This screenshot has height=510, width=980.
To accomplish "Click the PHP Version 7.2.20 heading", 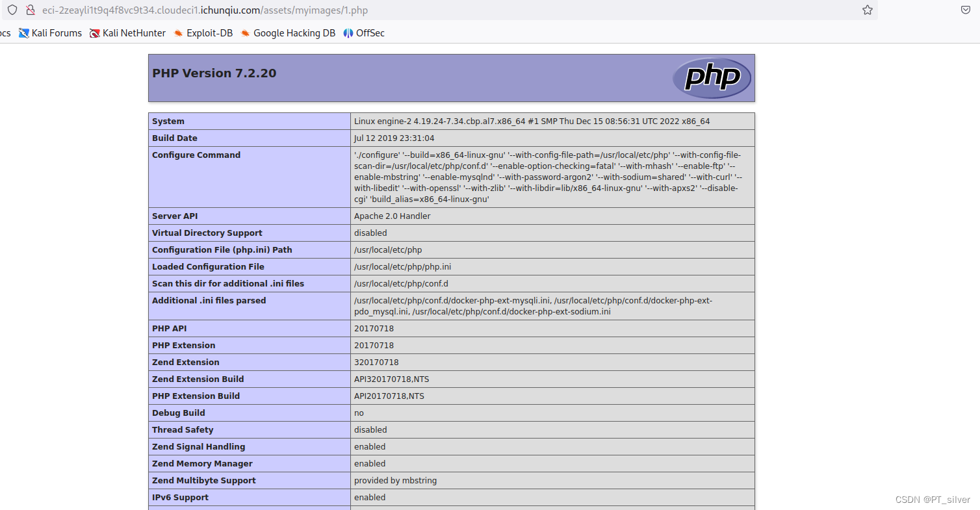I will (x=214, y=73).
